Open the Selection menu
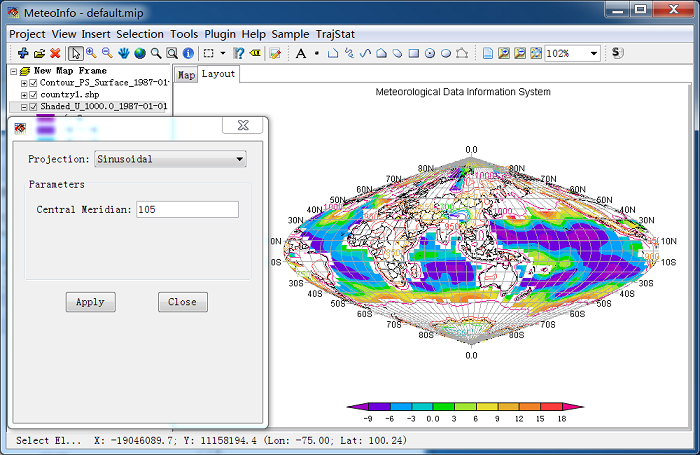 pos(140,34)
